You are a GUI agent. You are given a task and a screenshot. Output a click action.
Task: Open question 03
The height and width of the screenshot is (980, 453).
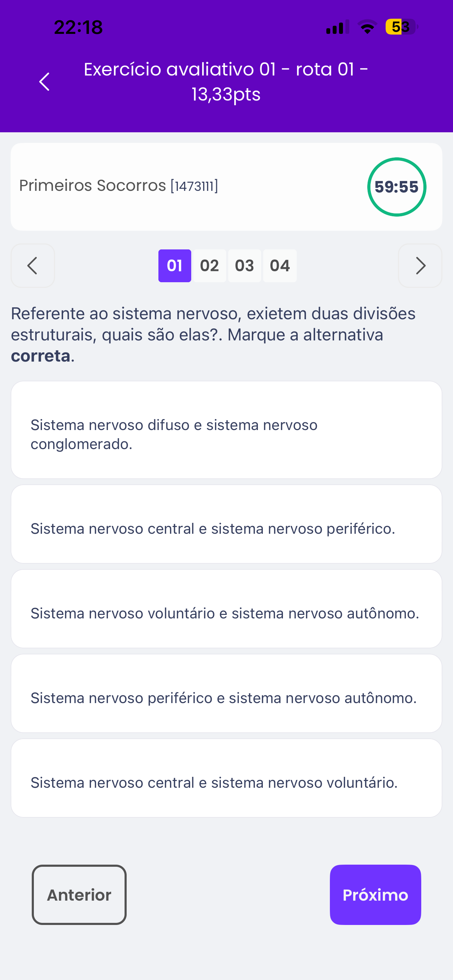pyautogui.click(x=244, y=266)
